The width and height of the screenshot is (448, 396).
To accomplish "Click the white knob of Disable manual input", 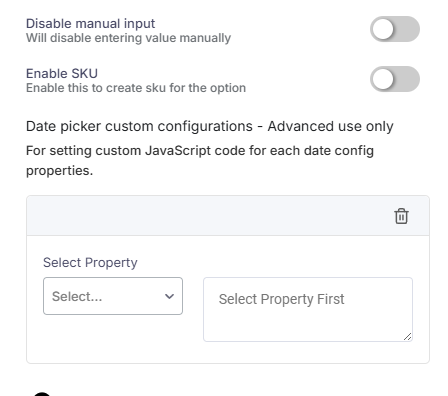I will (383, 29).
